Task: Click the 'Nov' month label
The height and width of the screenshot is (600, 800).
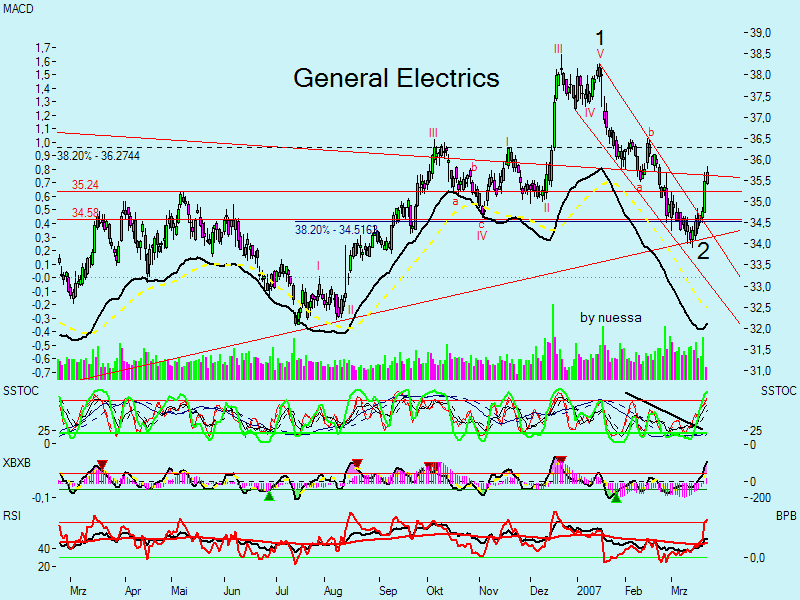Action: tap(488, 591)
